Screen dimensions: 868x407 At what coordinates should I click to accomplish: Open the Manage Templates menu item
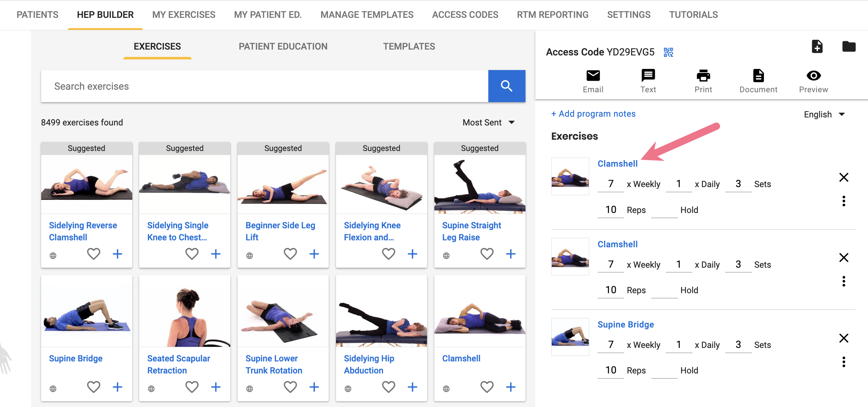click(367, 15)
